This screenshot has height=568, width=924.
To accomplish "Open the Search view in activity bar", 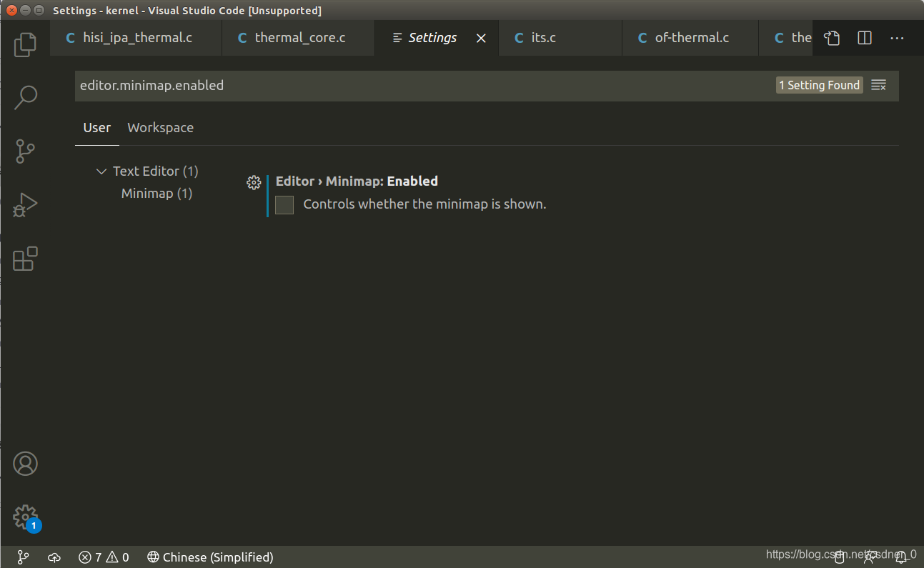I will (x=25, y=97).
